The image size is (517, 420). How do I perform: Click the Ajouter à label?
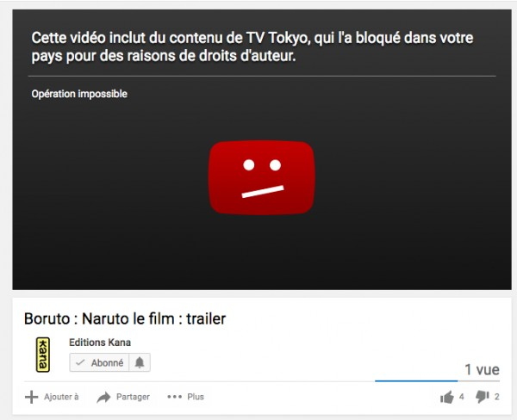point(61,397)
